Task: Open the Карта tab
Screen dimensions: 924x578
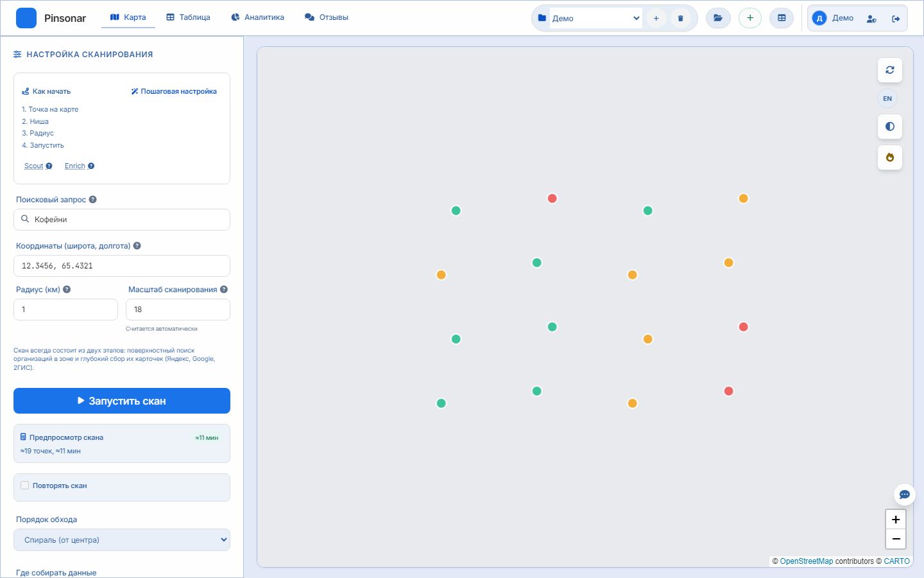Action: tap(128, 17)
